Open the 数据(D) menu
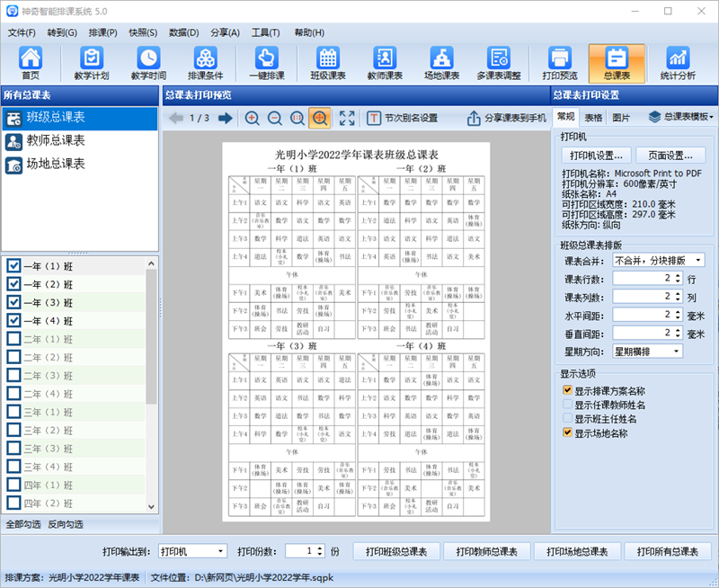719x588 pixels. pos(184,33)
